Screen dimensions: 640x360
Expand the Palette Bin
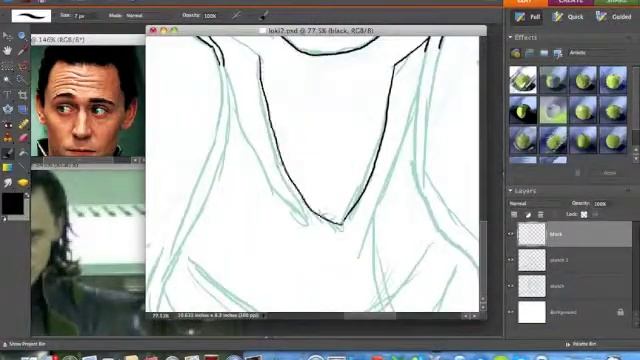coord(580,344)
